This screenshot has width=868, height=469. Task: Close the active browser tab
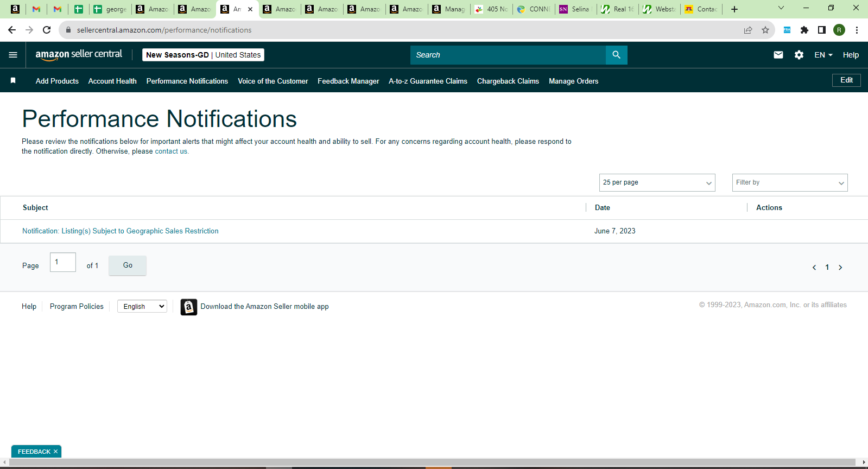(250, 9)
